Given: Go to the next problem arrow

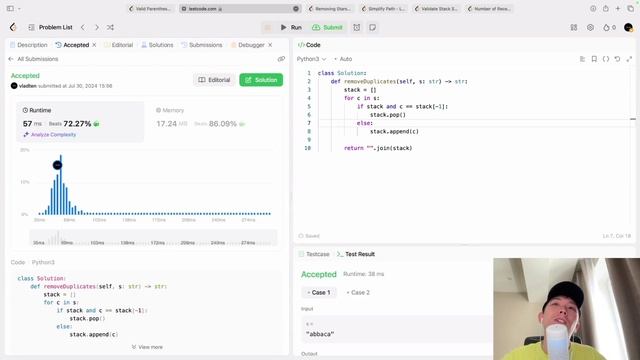Looking at the screenshot, I should pos(97,27).
